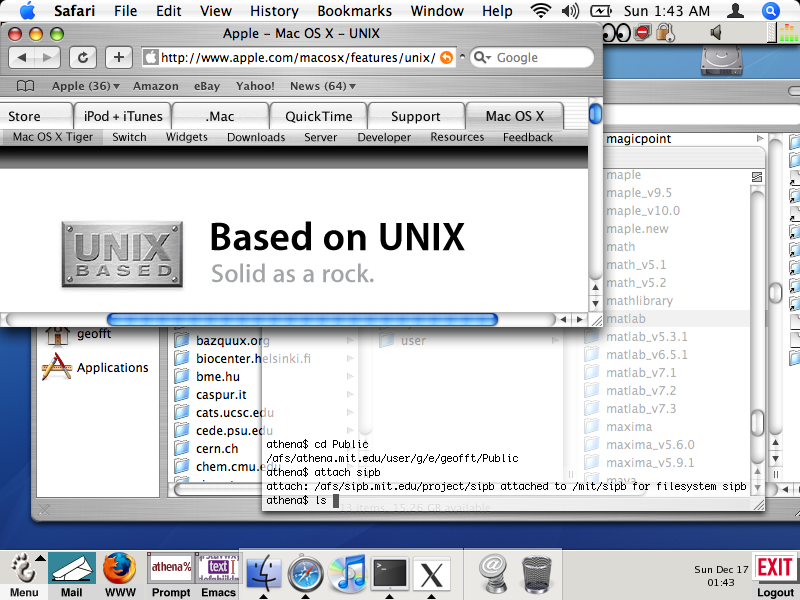Click the Developer link in sub-navigation
The image size is (800, 600).
click(384, 137)
